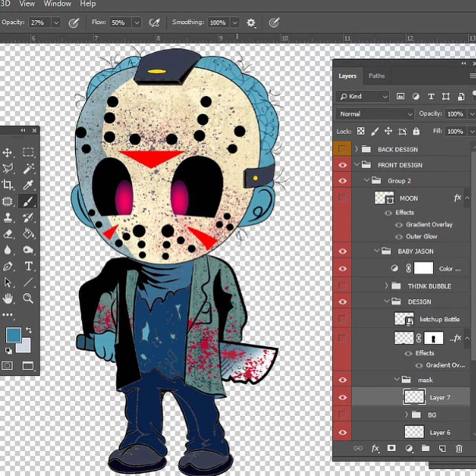
Task: Create a new group folder
Action: coord(425,448)
